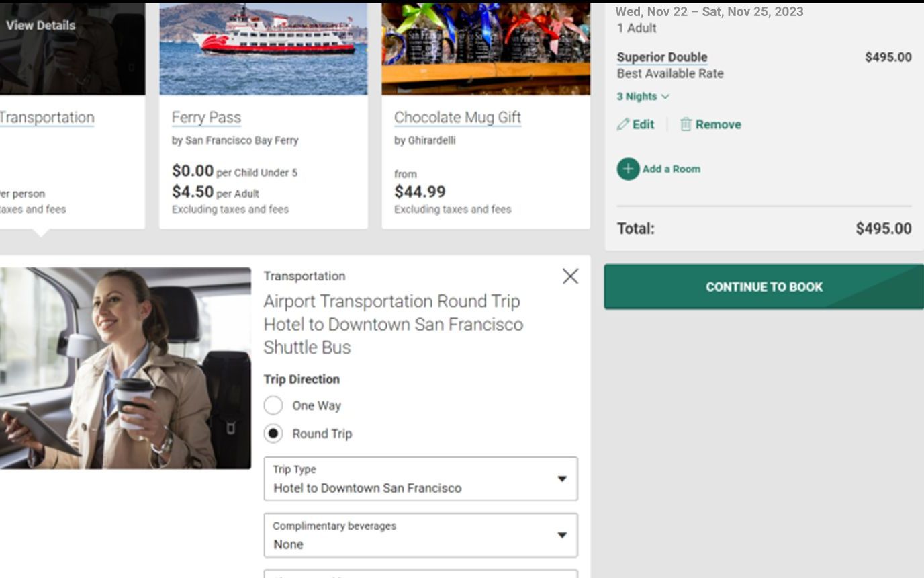
Task: Open the Trip Type dropdown
Action: (x=420, y=479)
